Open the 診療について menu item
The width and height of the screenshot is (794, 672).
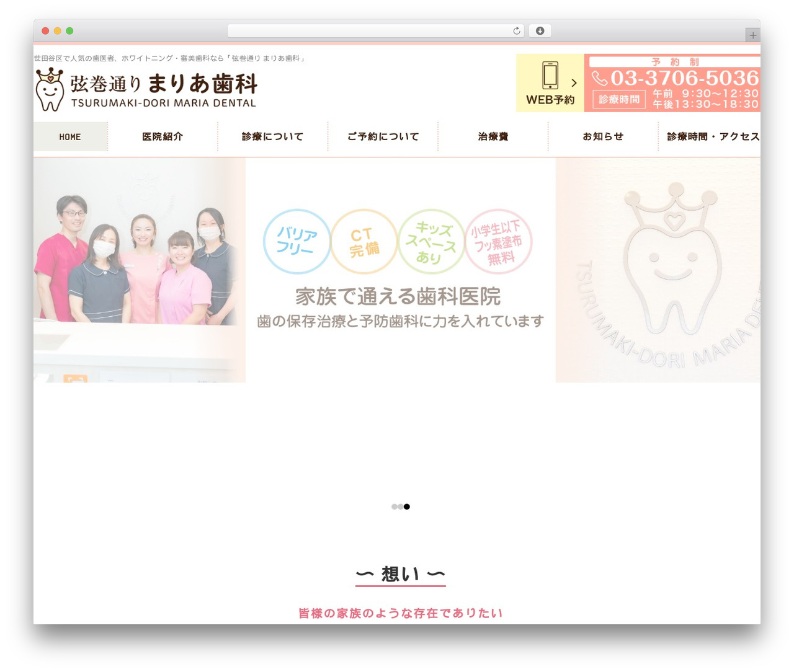pyautogui.click(x=273, y=136)
